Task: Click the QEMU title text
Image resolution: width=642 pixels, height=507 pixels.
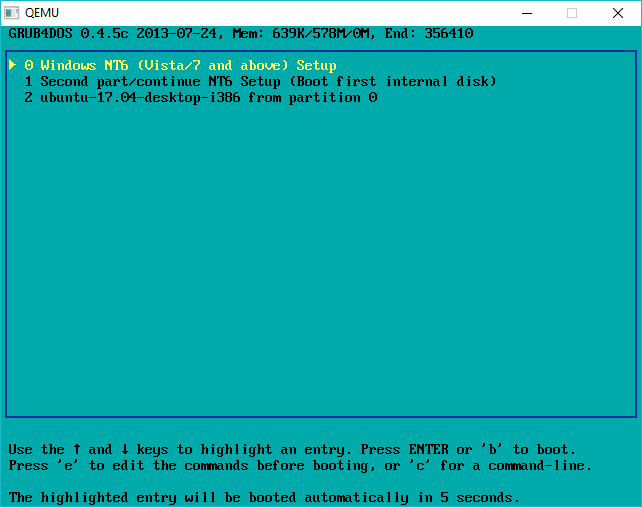Action: 42,13
